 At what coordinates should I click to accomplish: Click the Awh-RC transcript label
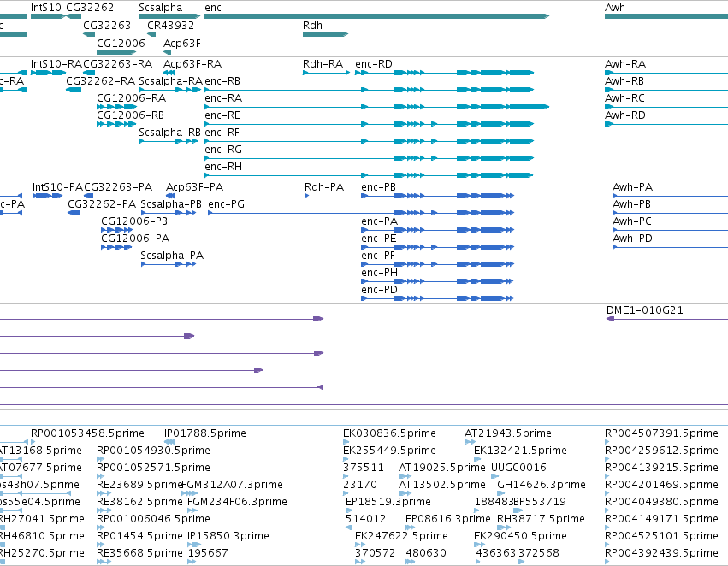point(624,97)
